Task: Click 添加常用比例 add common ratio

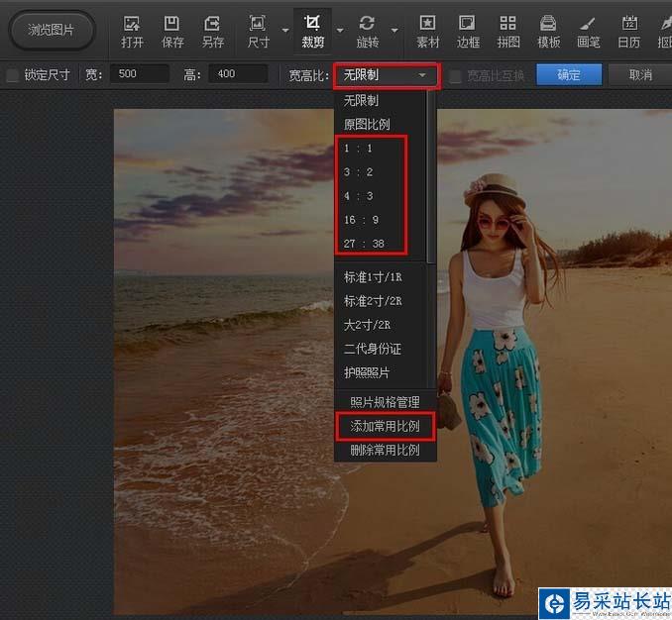Action: click(x=385, y=426)
